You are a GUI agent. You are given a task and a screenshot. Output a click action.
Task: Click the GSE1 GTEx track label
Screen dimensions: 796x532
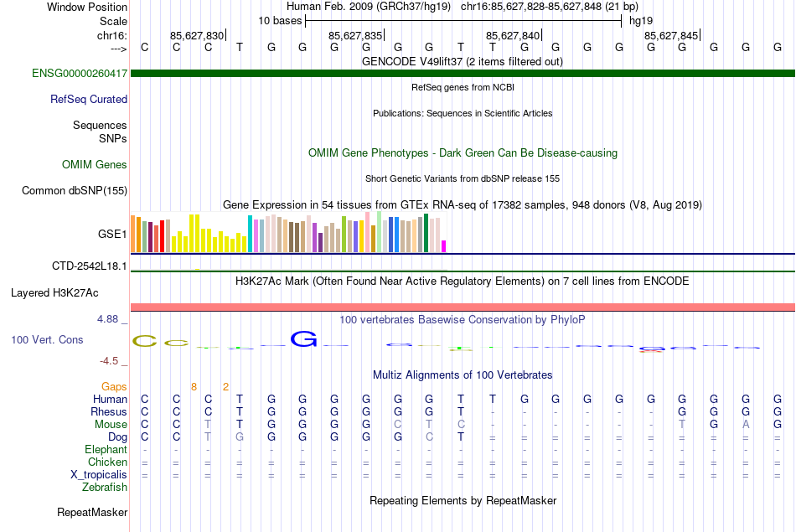112,234
